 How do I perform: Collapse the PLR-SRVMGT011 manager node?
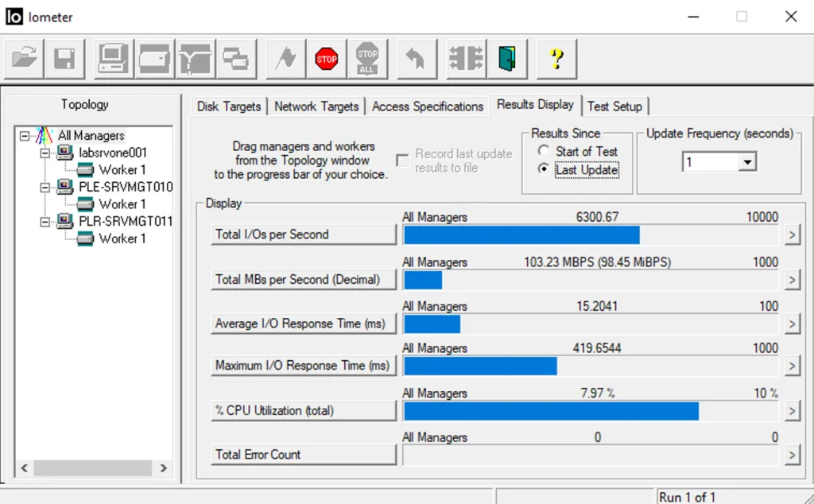45,222
